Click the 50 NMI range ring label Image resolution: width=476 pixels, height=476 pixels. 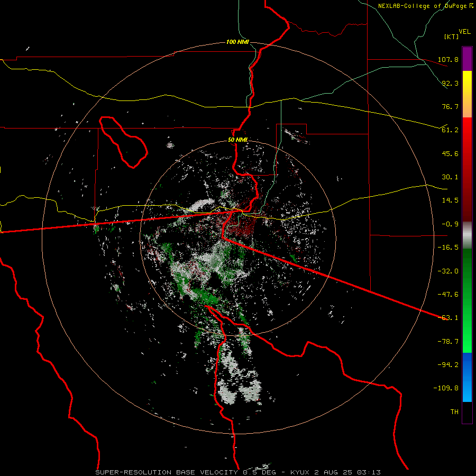[237, 140]
